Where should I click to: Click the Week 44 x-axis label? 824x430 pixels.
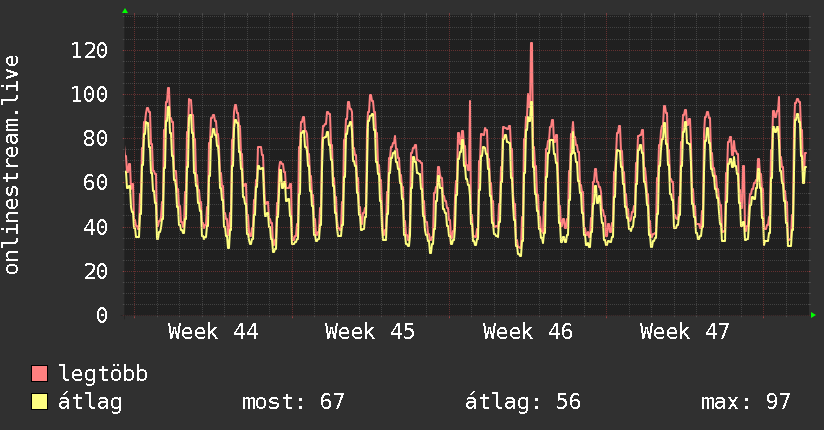coord(213,332)
